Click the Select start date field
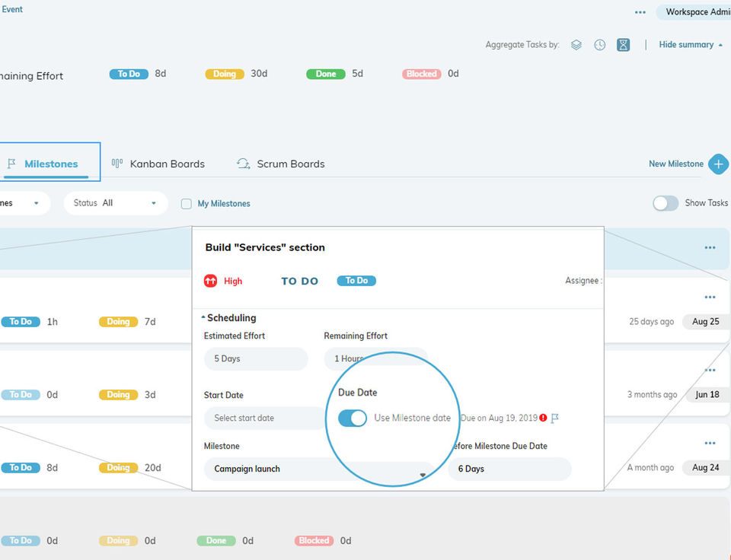731x560 pixels. 265,418
